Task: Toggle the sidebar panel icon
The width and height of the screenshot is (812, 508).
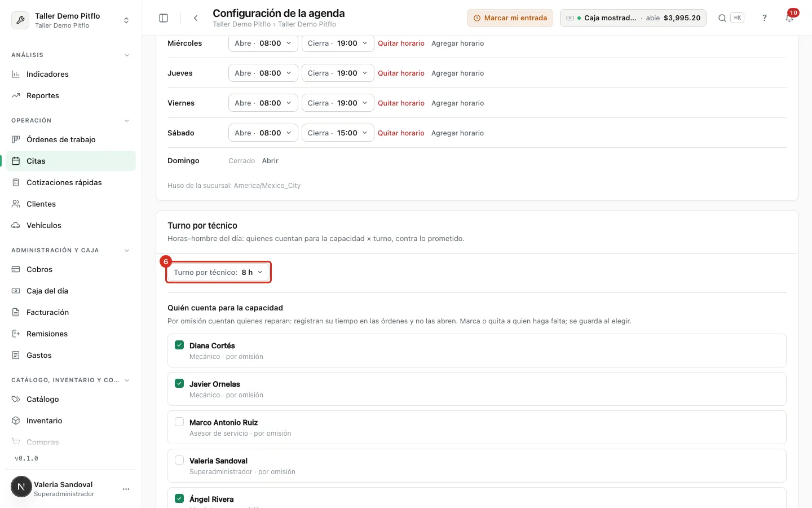Action: click(164, 18)
